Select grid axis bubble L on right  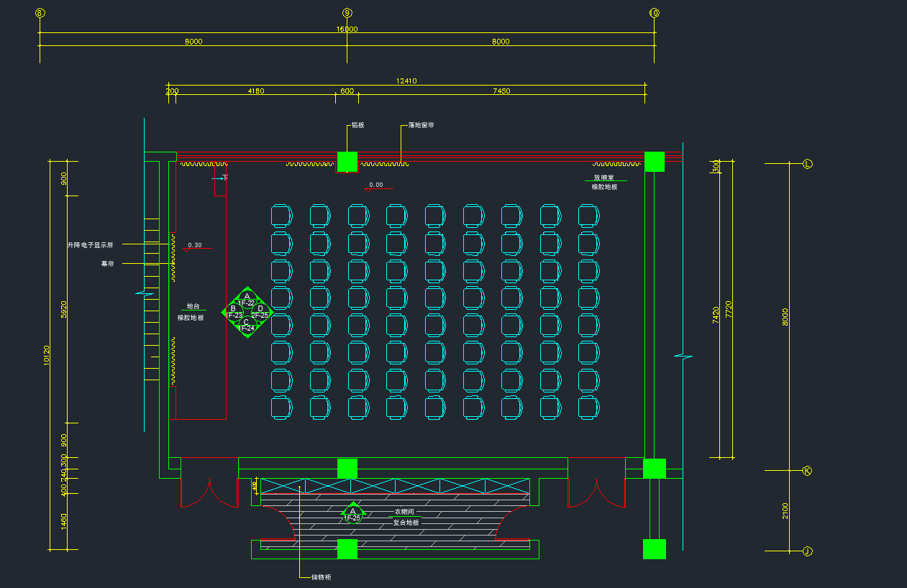coord(807,164)
